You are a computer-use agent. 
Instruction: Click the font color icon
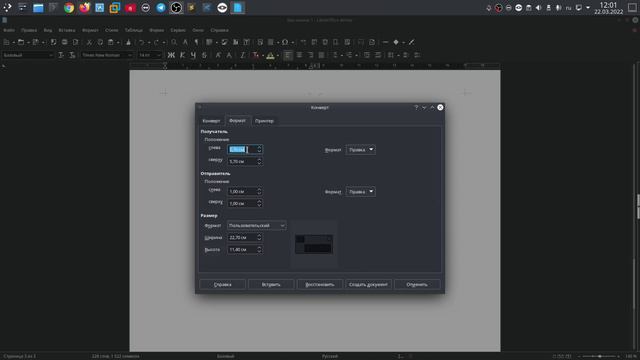[x=256, y=55]
